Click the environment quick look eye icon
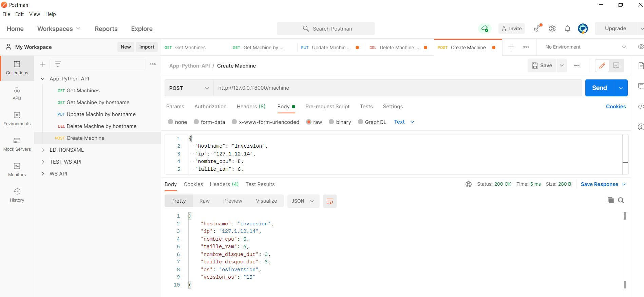 [x=641, y=47]
